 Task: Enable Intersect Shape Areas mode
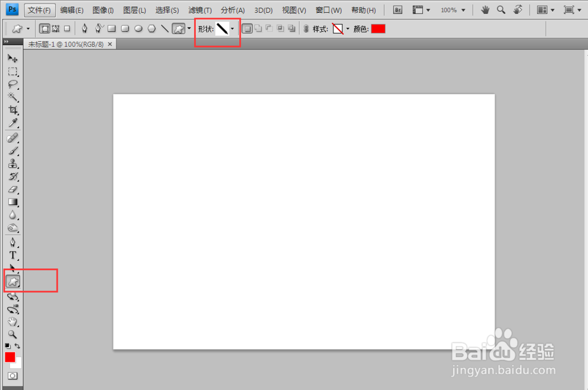[280, 28]
